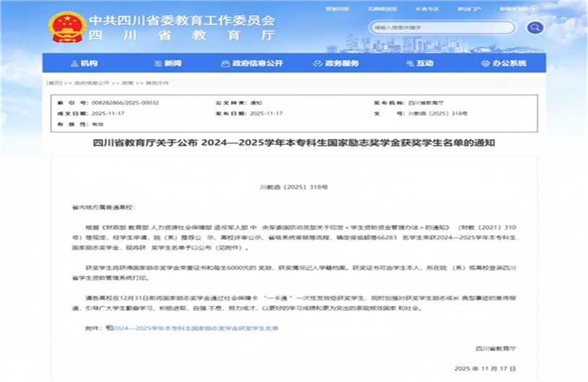The width and height of the screenshot is (588, 382).
Task: Open the 办公系统 navigation menu
Action: click(x=504, y=63)
